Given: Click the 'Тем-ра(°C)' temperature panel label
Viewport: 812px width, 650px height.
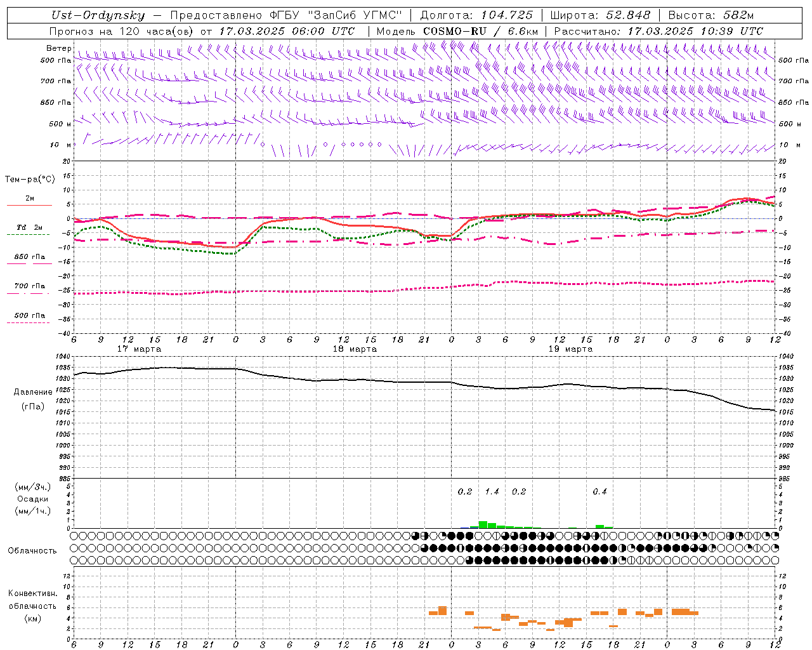Looking at the screenshot, I should 30,180.
